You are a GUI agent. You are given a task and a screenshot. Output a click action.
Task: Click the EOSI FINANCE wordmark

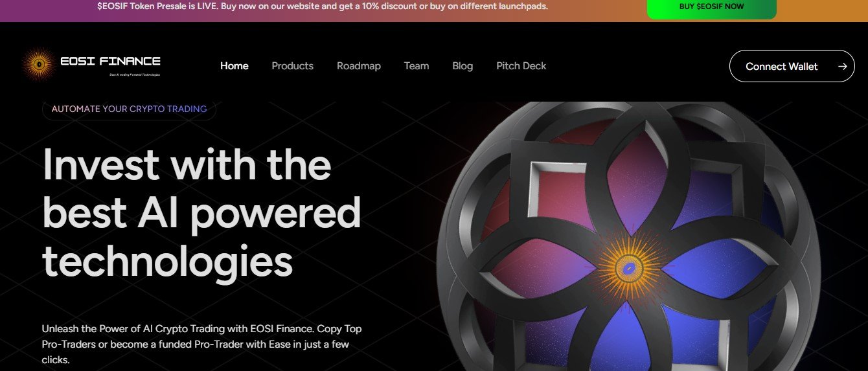point(110,62)
